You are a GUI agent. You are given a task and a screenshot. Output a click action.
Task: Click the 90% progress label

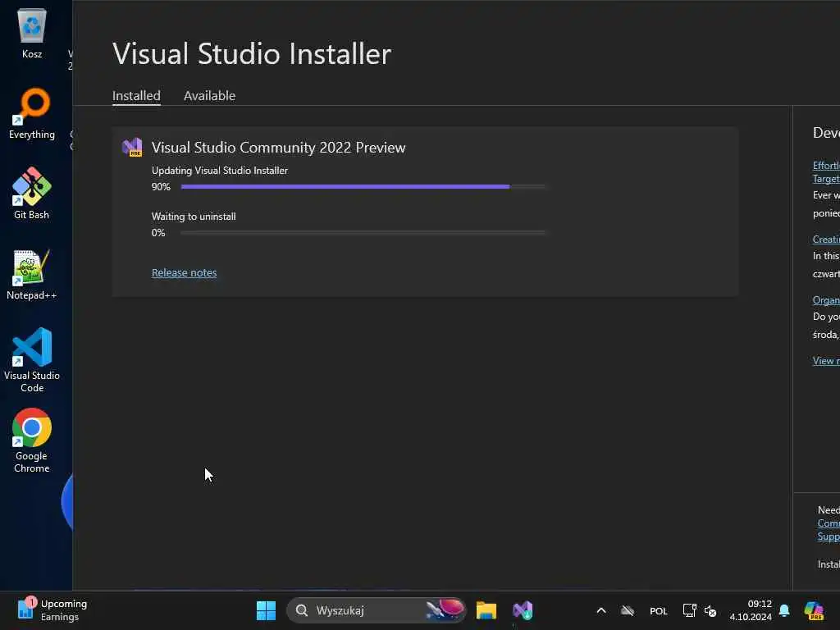click(x=161, y=187)
